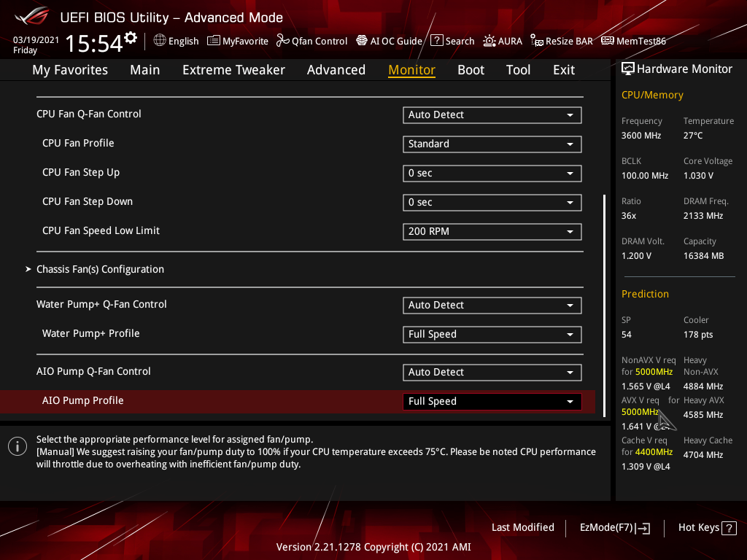This screenshot has height=560, width=747.
Task: Launch Qfan Control fan icon
Action: click(x=282, y=41)
